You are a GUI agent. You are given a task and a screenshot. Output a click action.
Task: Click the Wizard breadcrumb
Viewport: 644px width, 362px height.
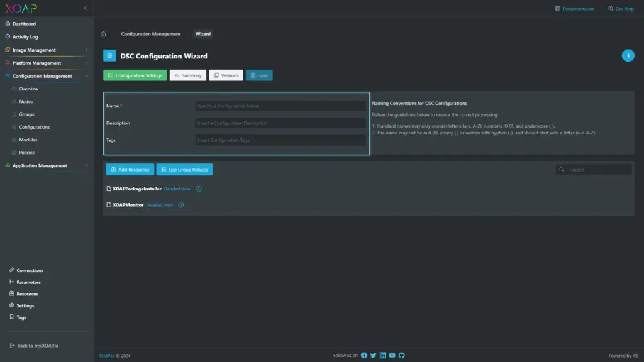pos(203,34)
